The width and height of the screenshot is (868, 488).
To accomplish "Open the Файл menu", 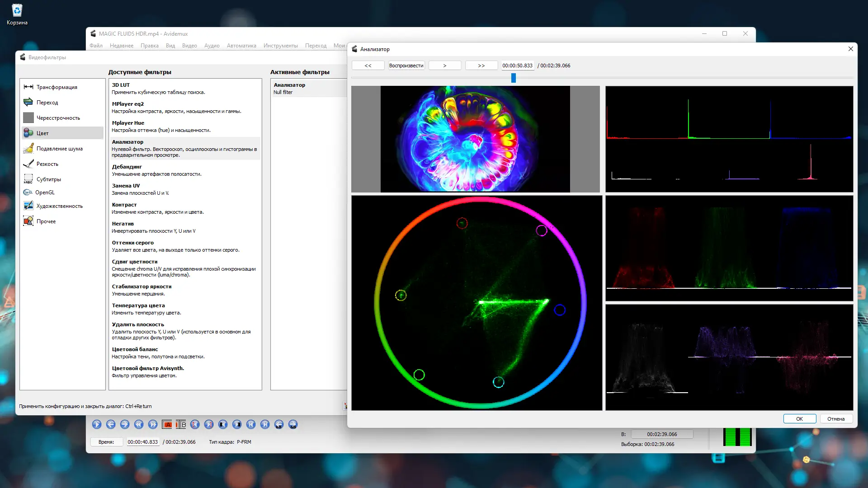I will (x=96, y=46).
